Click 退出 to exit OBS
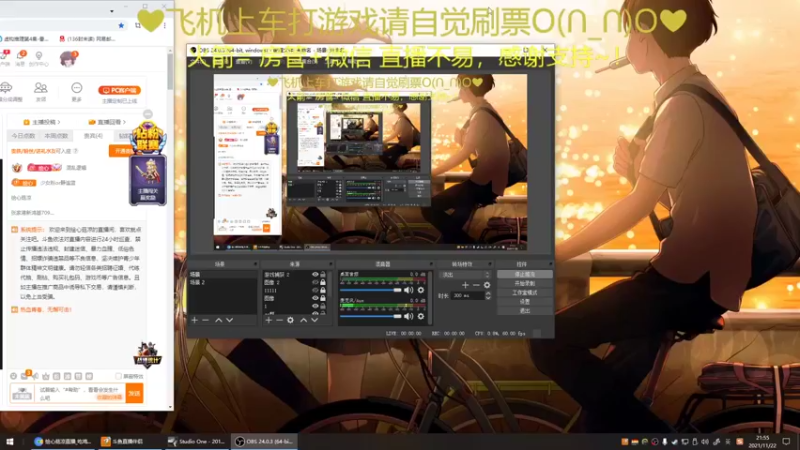 pos(524,311)
